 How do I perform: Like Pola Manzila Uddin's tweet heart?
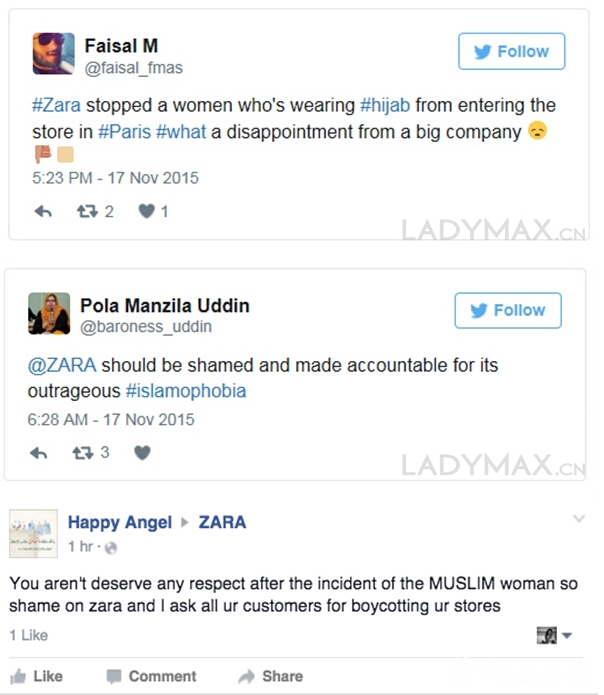142,453
